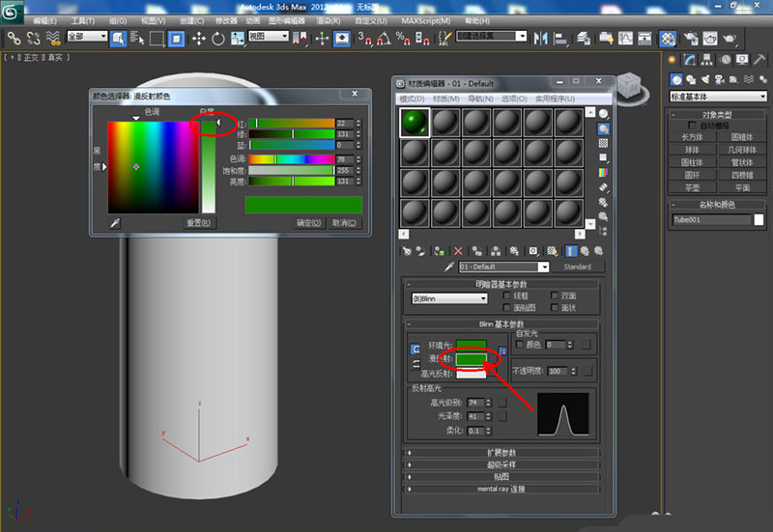773x532 pixels.
Task: Toggle the material editor background checker icon
Action: click(x=604, y=143)
